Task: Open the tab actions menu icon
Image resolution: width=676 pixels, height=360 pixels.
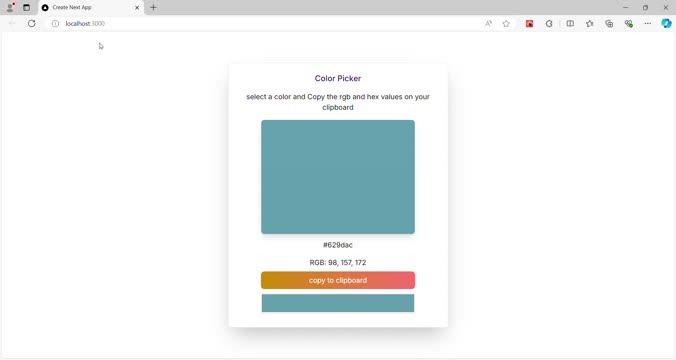Action: pyautogui.click(x=26, y=7)
